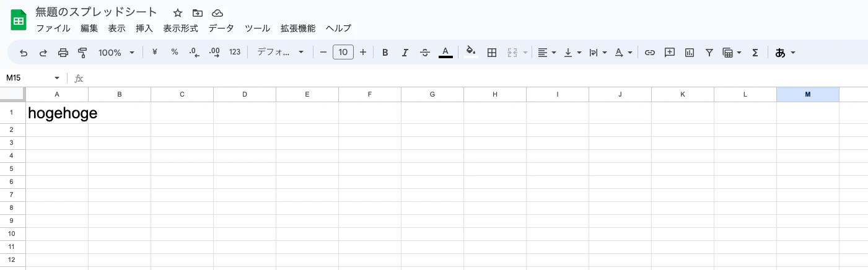The image size is (868, 270).
Task: Select row 1 header
Action: click(x=12, y=113)
